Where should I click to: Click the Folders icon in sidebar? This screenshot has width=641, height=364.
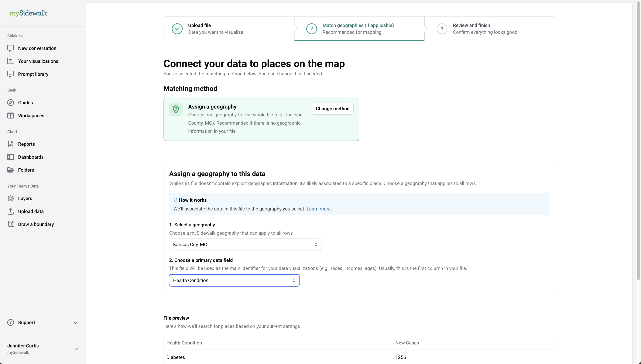(x=10, y=170)
